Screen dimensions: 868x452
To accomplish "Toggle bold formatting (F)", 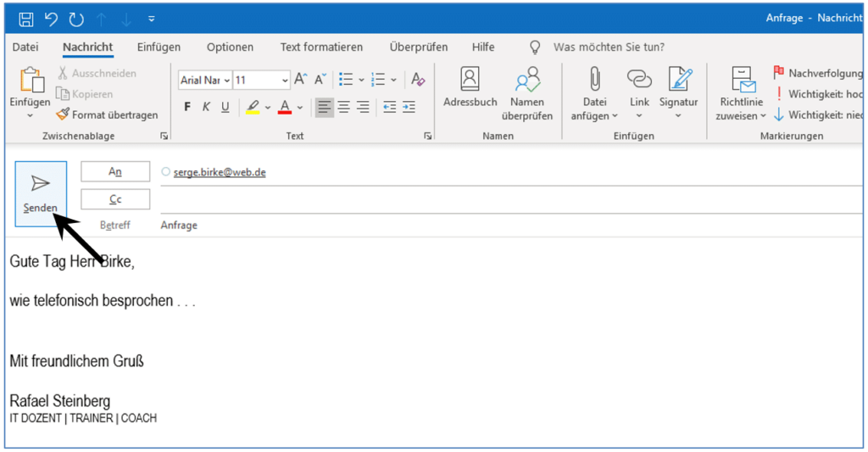I will click(187, 107).
